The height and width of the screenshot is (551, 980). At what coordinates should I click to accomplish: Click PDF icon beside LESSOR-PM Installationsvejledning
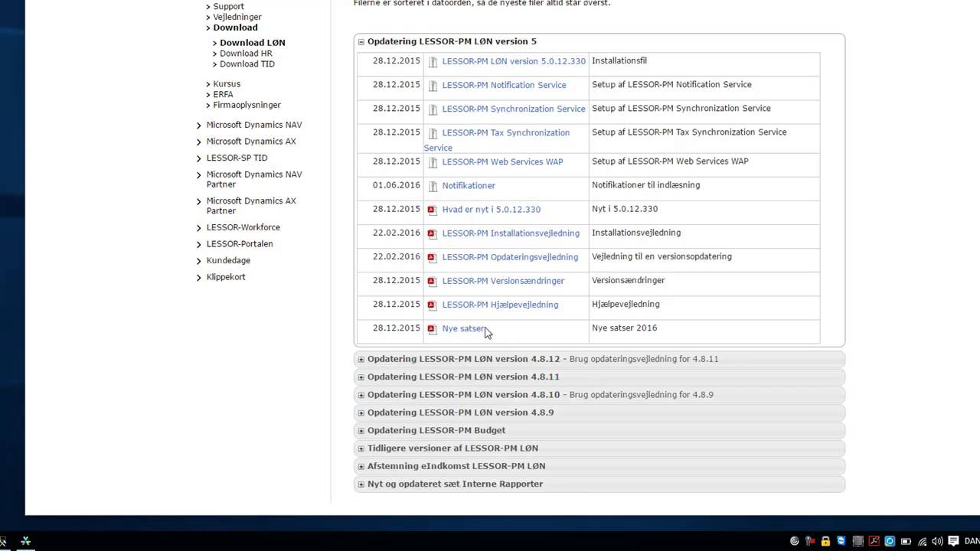pyautogui.click(x=432, y=233)
